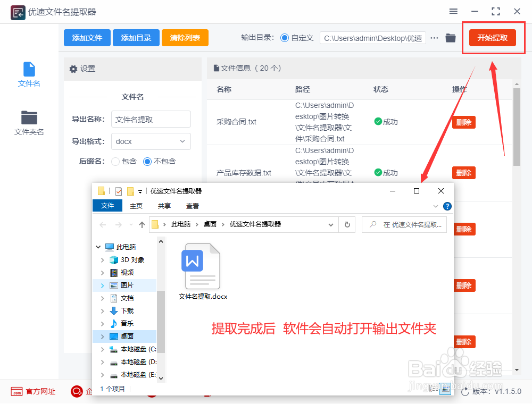Open Explorer 查看 tab
The height and width of the screenshot is (404, 532).
coord(193,206)
